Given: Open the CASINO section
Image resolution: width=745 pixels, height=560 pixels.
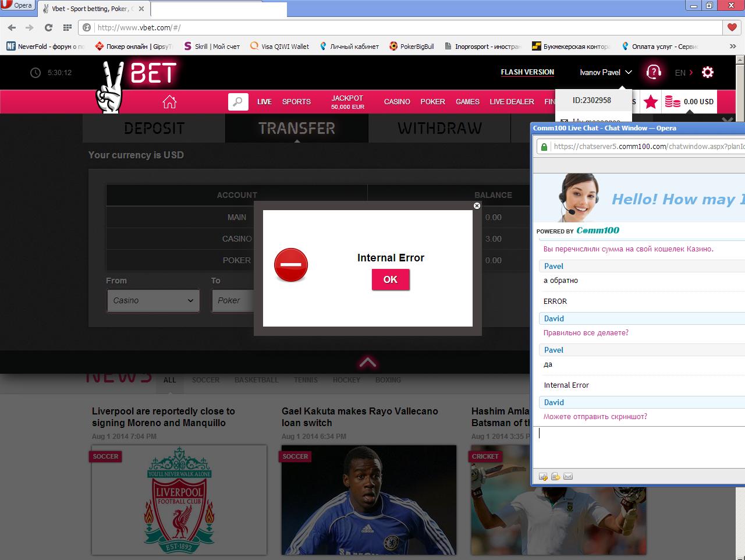Looking at the screenshot, I should click(x=397, y=102).
